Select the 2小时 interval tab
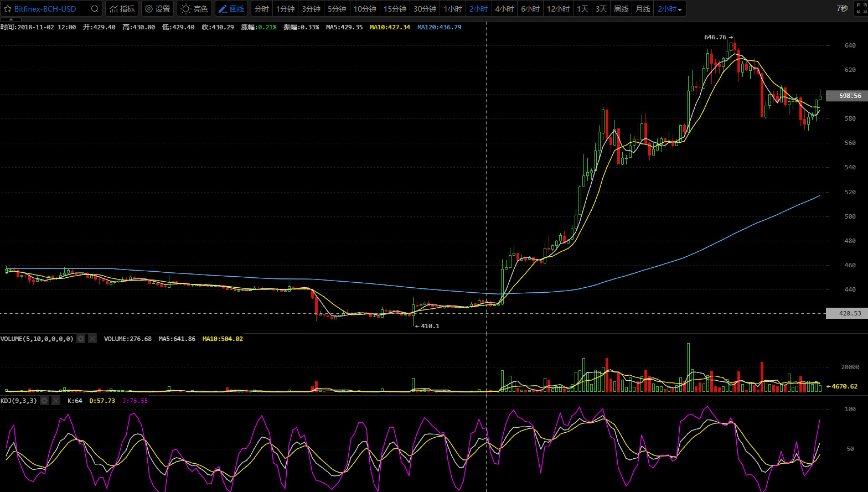This screenshot has height=492, width=868. coord(478,9)
